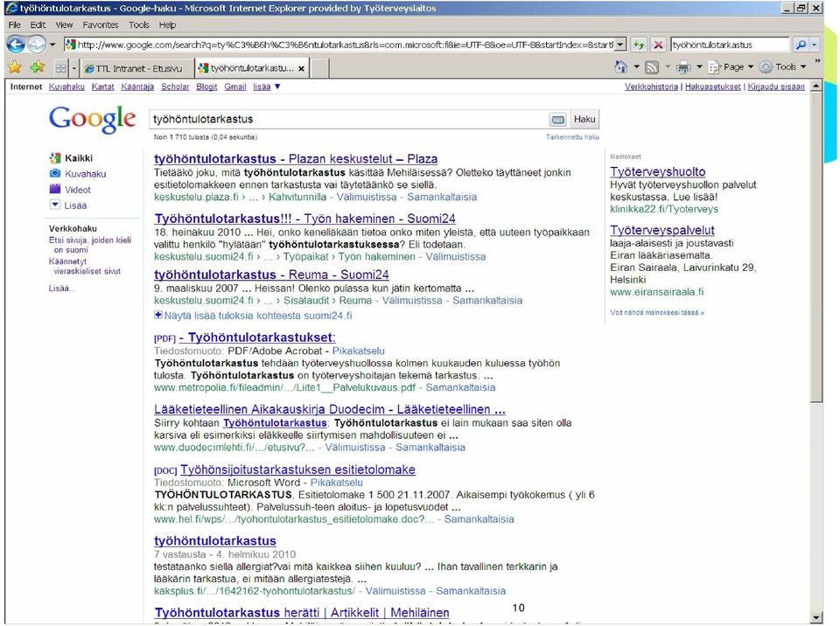Click the magnifier search icon in the toolbar
The image size is (840, 626).
point(801,45)
